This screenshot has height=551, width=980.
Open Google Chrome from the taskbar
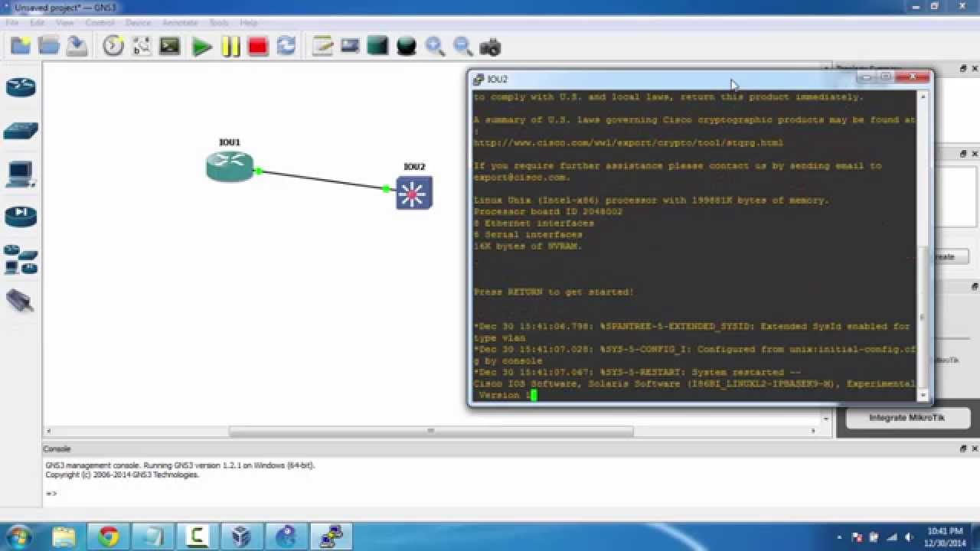coord(109,536)
